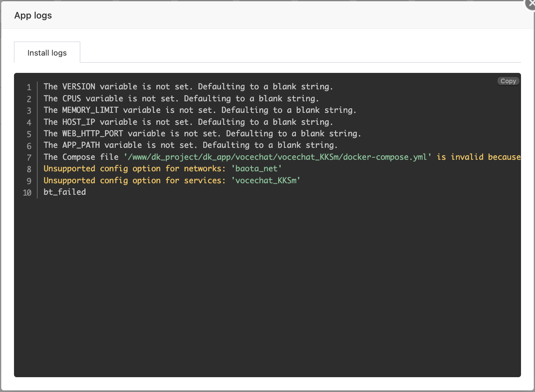The height and width of the screenshot is (392, 535).
Task: Select the Install logs tab
Action: [47, 53]
